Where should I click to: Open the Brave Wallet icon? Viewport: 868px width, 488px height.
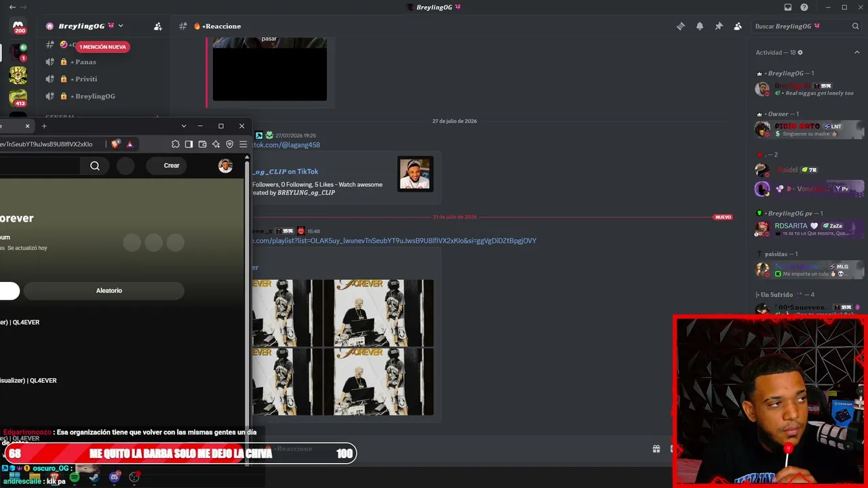(x=203, y=144)
